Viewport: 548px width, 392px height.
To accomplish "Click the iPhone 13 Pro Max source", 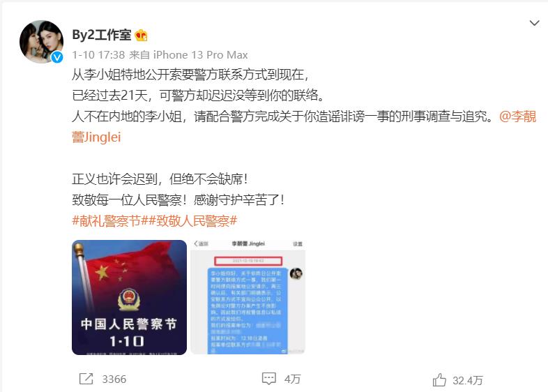I will coord(201,55).
